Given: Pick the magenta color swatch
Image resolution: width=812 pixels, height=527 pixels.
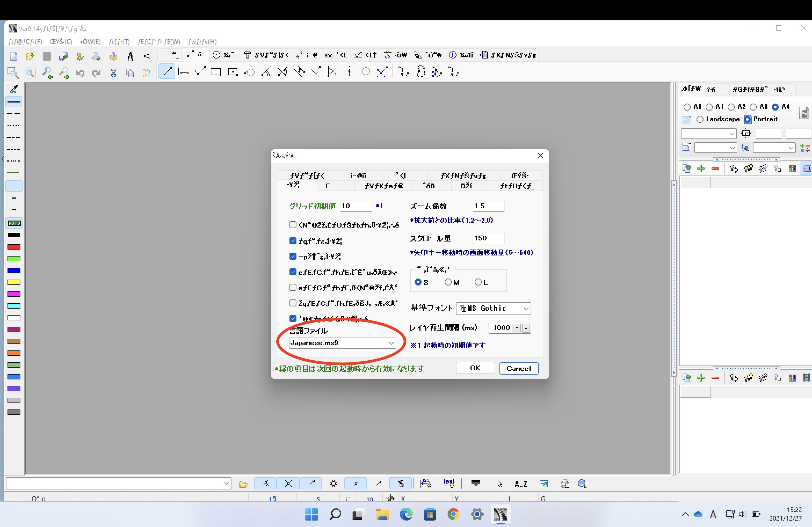Looking at the screenshot, I should click(14, 294).
